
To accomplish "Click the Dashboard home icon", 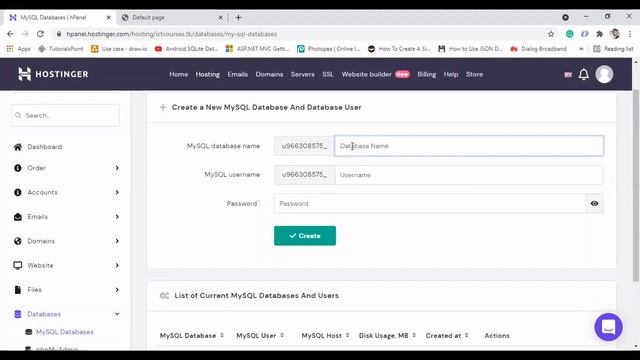I will 18,147.
